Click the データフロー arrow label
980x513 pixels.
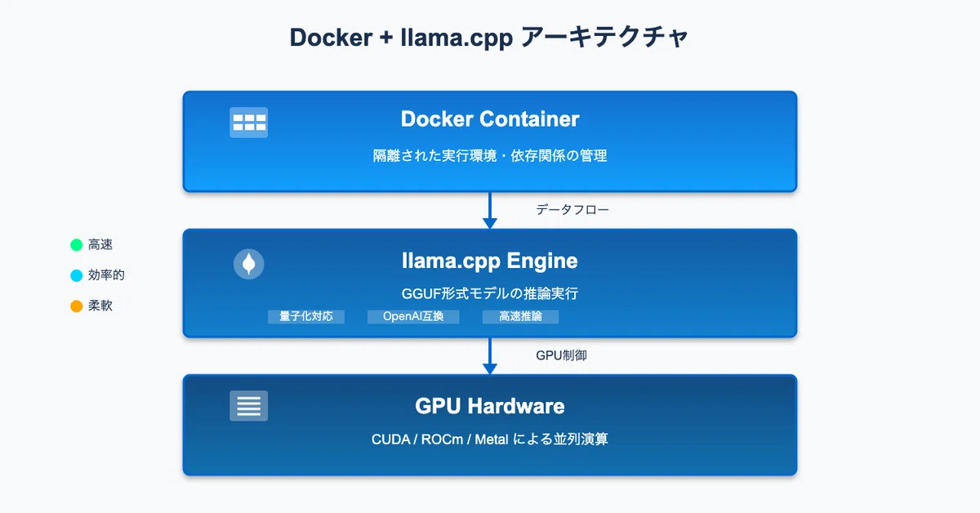click(572, 210)
